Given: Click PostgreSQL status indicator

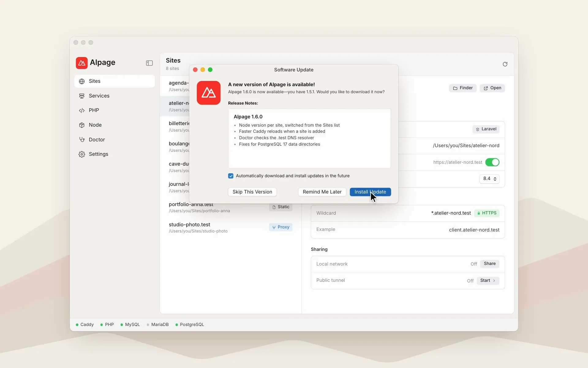Looking at the screenshot, I should click(x=190, y=324).
